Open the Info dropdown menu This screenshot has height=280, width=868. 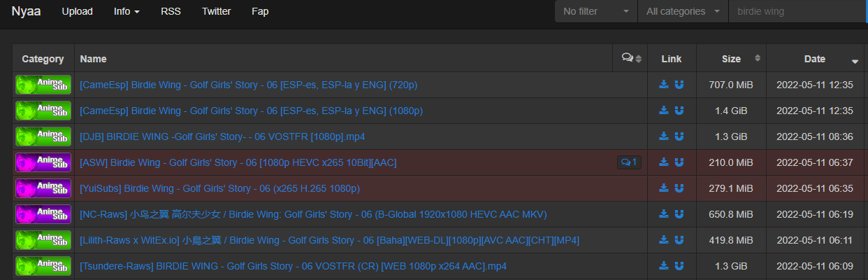(126, 11)
